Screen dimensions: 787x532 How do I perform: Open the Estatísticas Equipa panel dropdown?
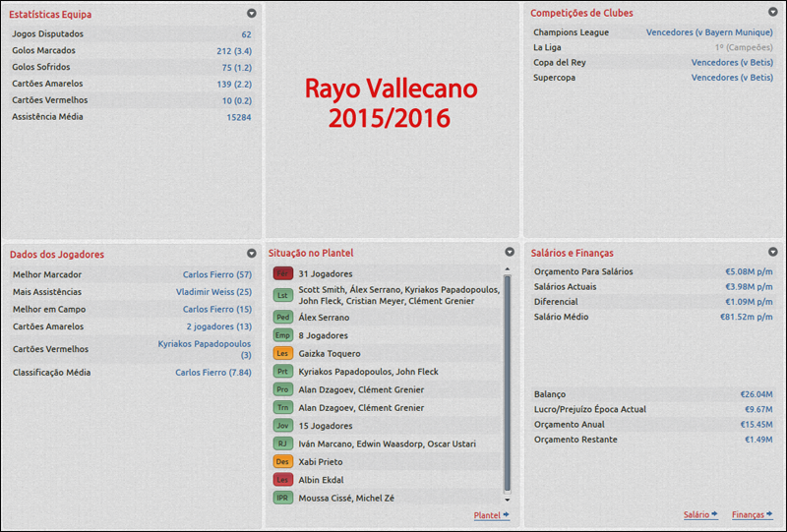pos(252,14)
